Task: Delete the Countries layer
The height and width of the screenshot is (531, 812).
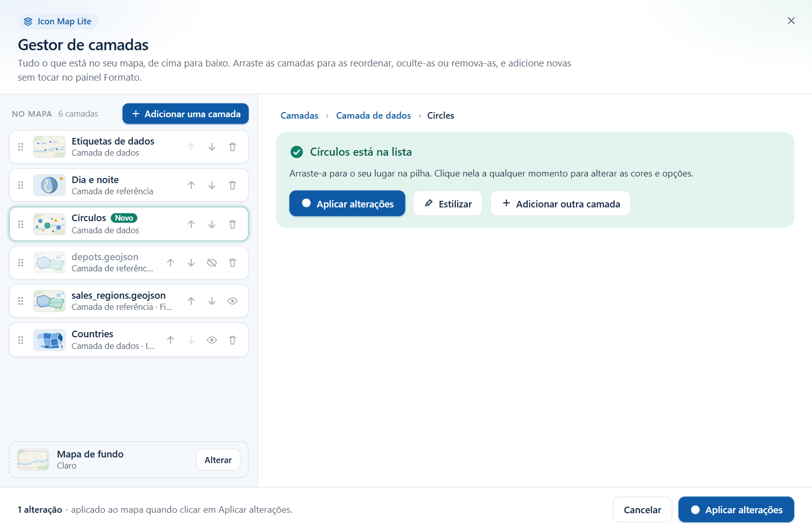Action: (232, 340)
